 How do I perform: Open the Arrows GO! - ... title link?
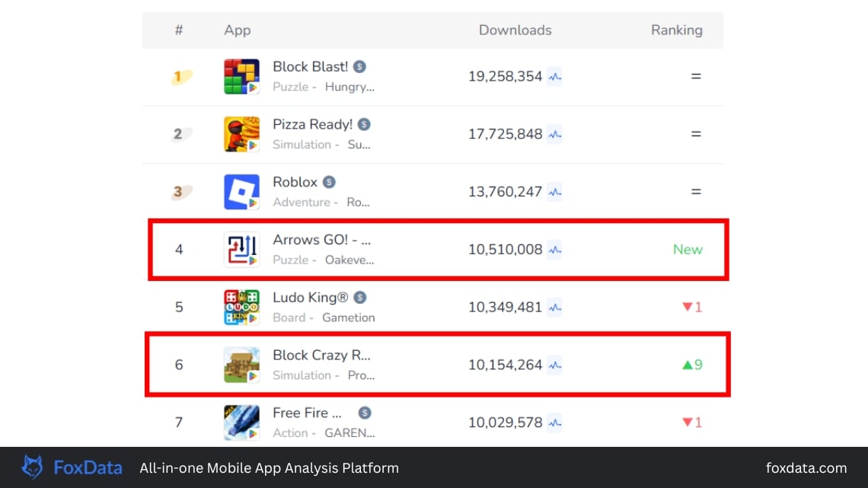coord(321,240)
